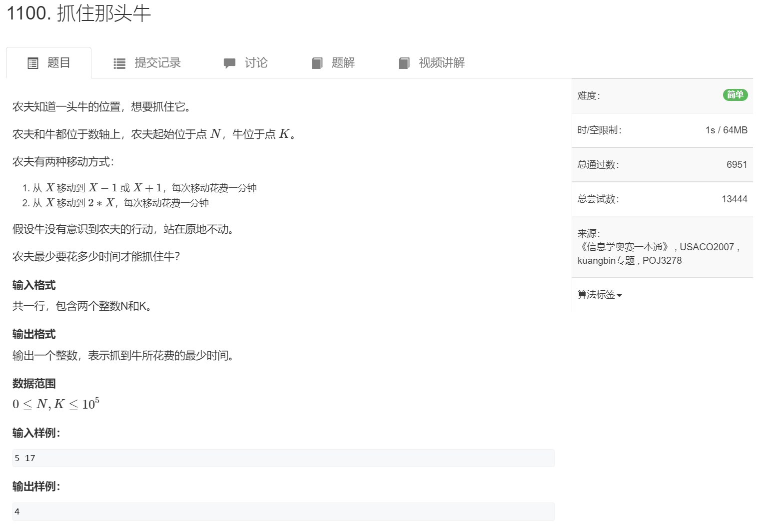Click the USACO2007 source text
The height and width of the screenshot is (532, 758).
pos(707,247)
